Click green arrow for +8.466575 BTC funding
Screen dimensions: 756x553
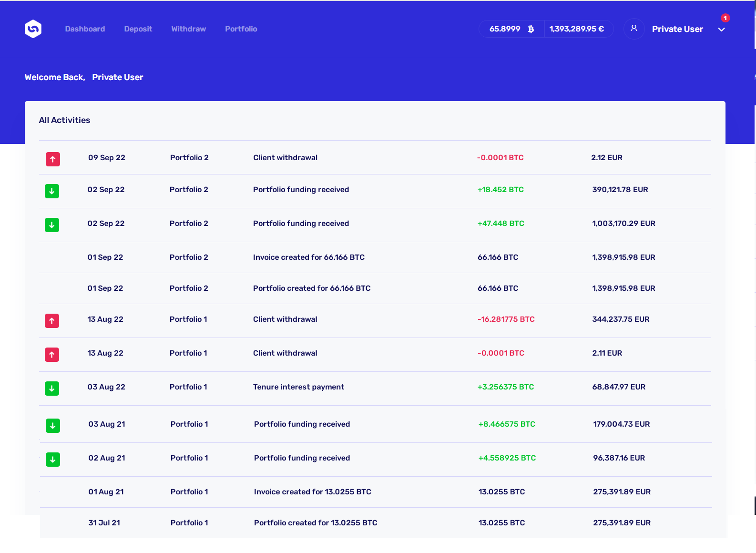[x=53, y=426]
